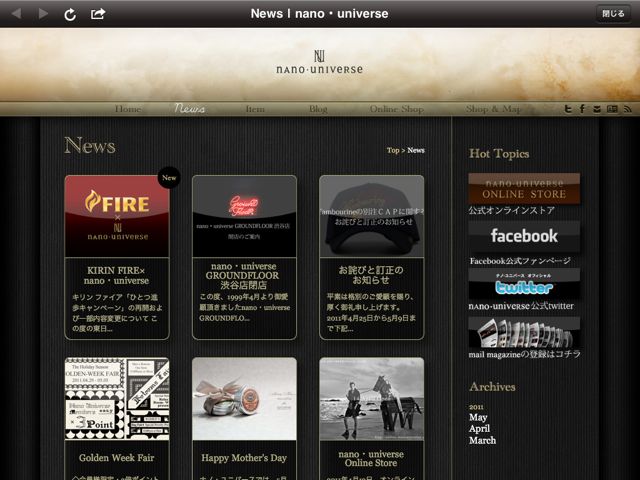Screen dimensions: 640x480
Task: Open the black cap thumbnail
Action: tap(371, 216)
